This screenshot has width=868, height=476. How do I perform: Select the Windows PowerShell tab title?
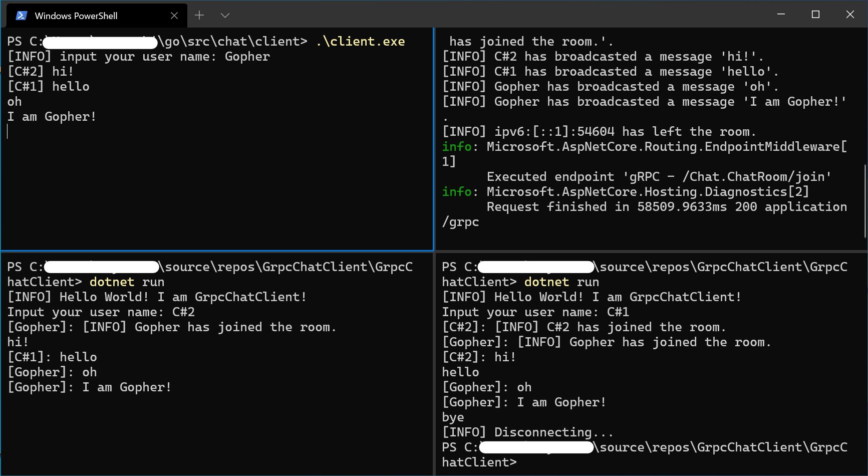pyautogui.click(x=76, y=16)
